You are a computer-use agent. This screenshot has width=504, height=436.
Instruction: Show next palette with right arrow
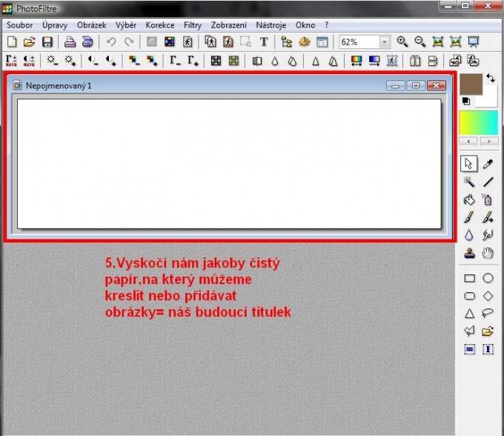pos(489,141)
